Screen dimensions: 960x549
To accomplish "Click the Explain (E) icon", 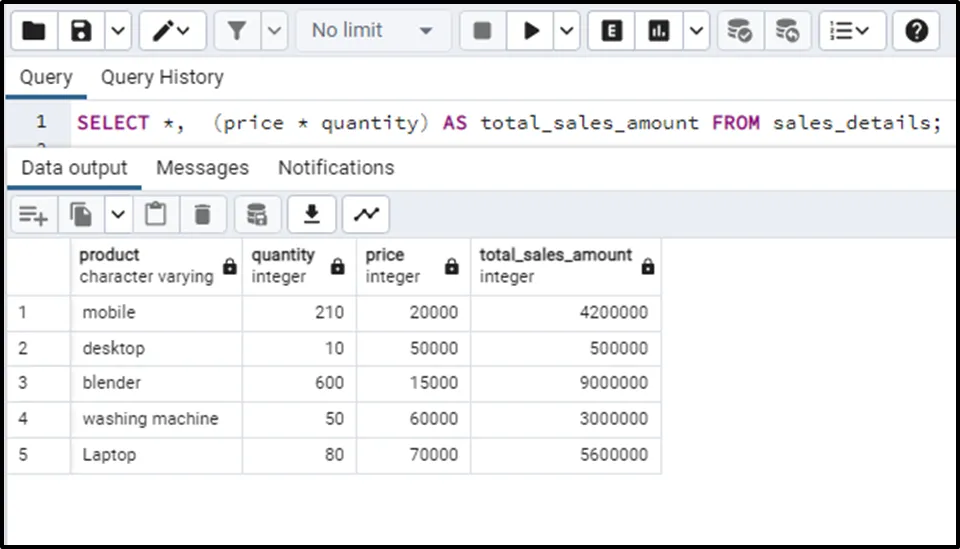I will click(611, 31).
